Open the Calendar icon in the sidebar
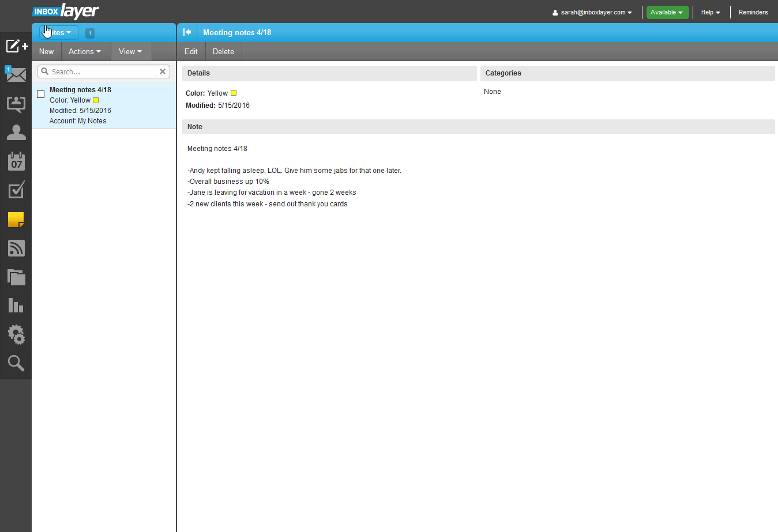The width and height of the screenshot is (778, 532). [16, 161]
